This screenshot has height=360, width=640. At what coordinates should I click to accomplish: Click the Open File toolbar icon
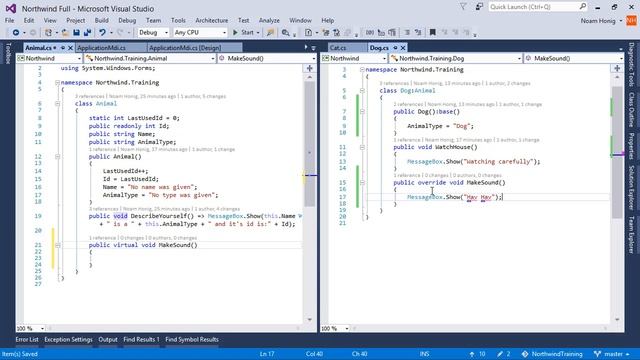coord(65,32)
